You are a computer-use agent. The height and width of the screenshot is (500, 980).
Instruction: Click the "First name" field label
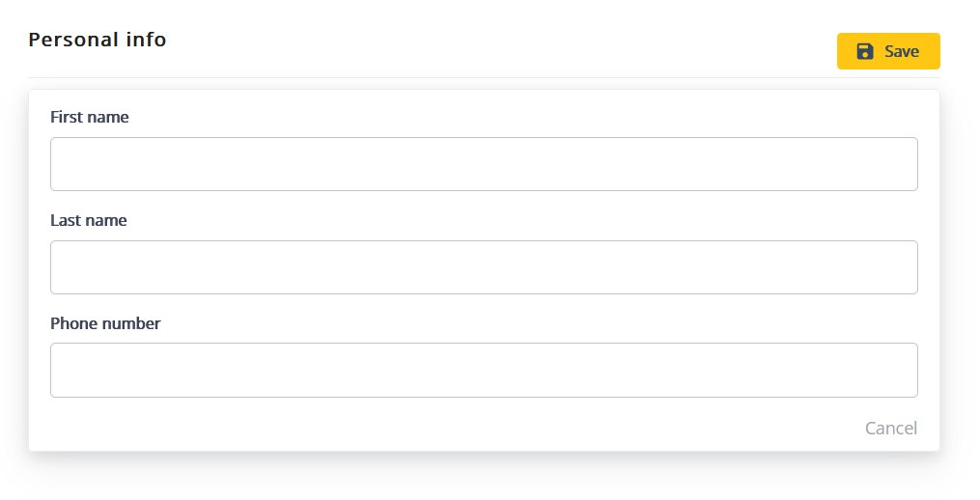(90, 117)
